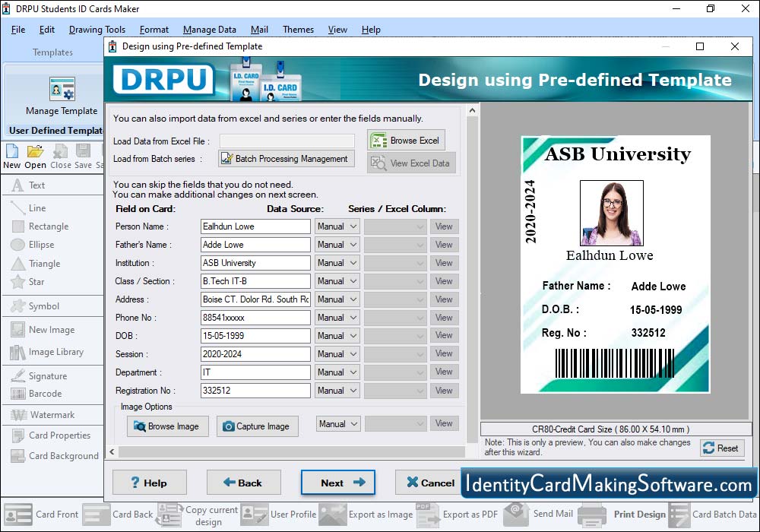760x532 pixels.
Task: Click the Browse Image button
Action: pyautogui.click(x=168, y=426)
